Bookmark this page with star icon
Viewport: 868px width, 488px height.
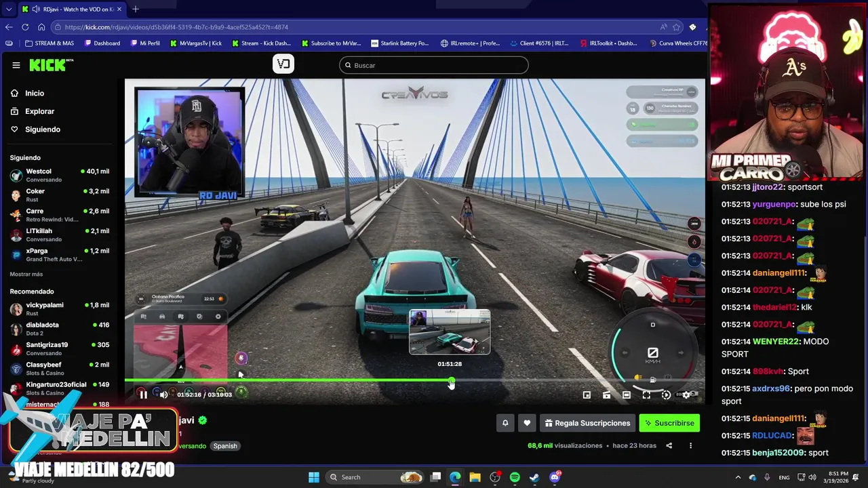pyautogui.click(x=676, y=27)
